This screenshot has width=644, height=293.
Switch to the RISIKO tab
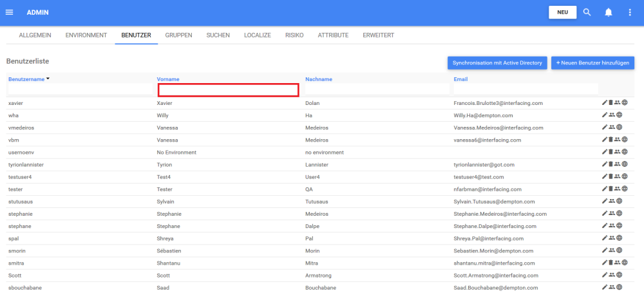tap(294, 35)
